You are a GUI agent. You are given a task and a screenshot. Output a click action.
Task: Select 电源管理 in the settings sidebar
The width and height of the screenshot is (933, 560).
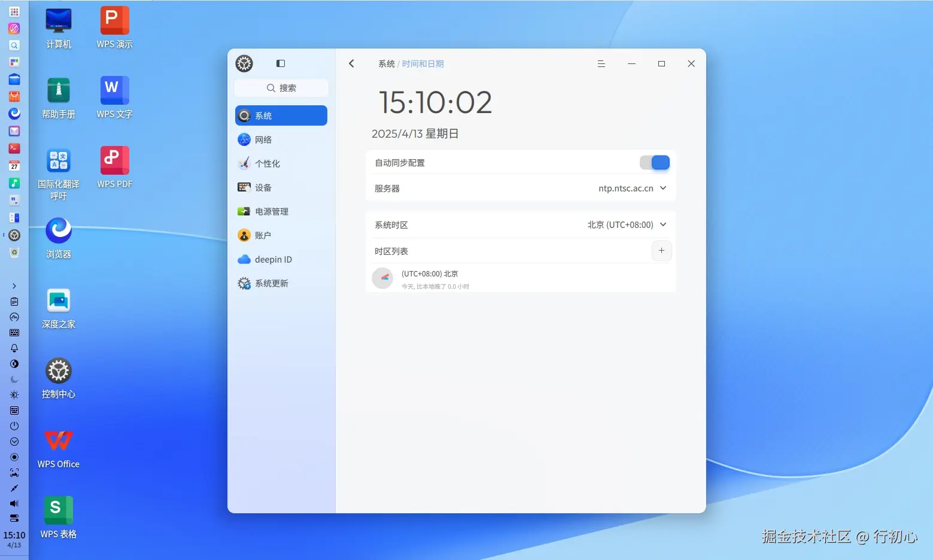tap(281, 211)
